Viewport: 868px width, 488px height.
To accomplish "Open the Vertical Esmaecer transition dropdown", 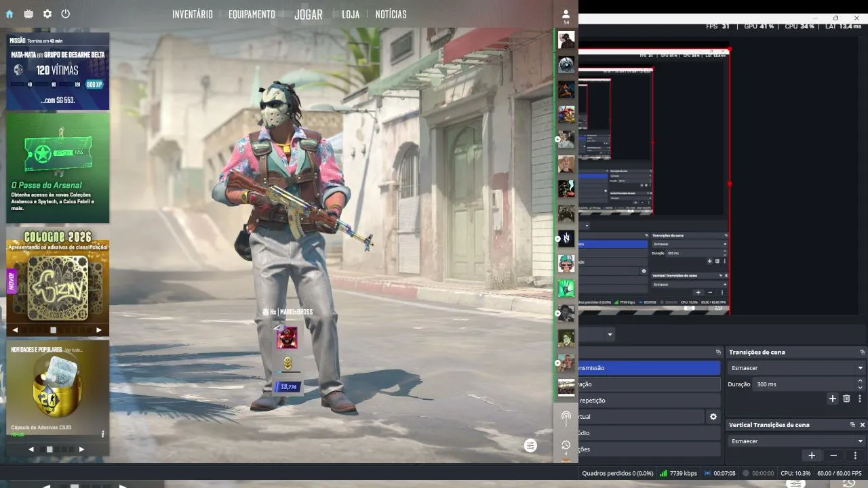I will point(796,441).
